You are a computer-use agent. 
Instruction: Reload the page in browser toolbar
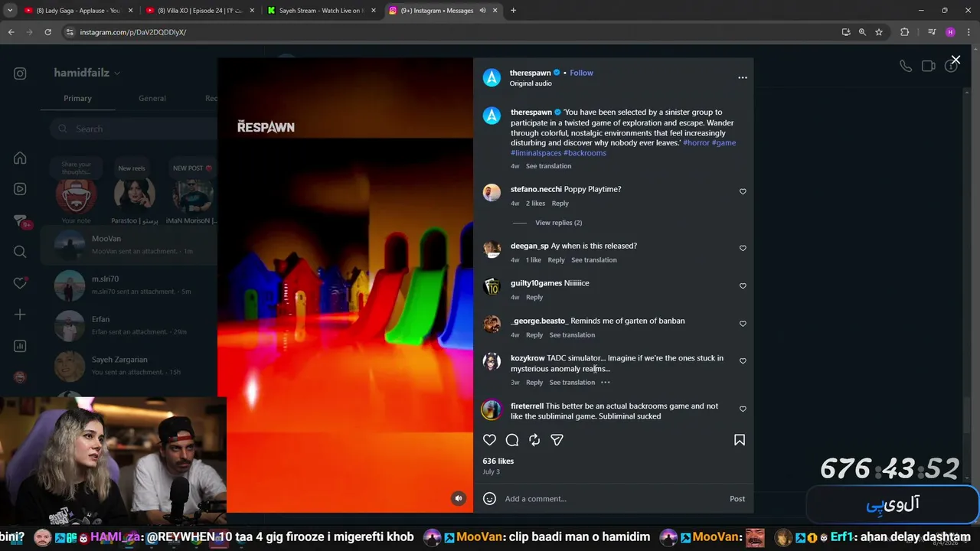click(x=47, y=32)
